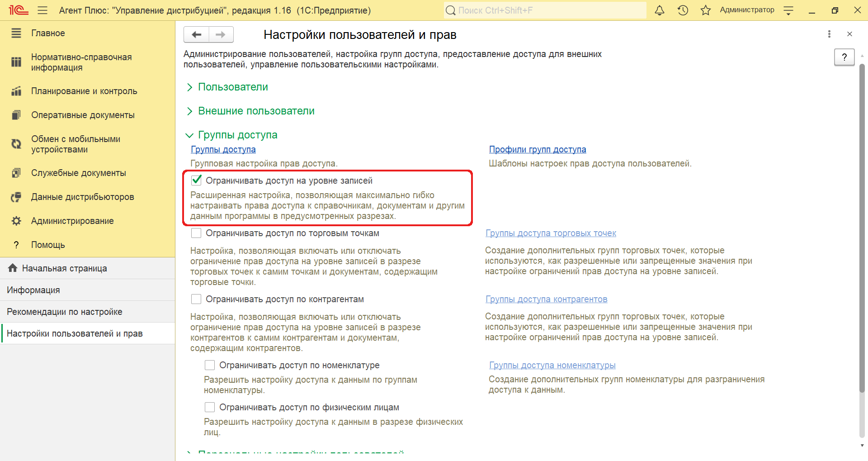
Task: Click the search magnifier icon
Action: [451, 10]
